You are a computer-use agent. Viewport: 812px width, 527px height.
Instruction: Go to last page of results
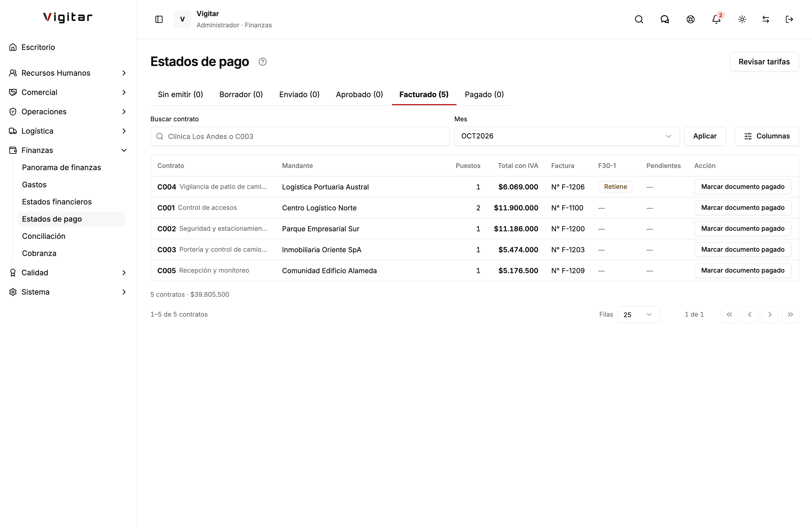791,314
